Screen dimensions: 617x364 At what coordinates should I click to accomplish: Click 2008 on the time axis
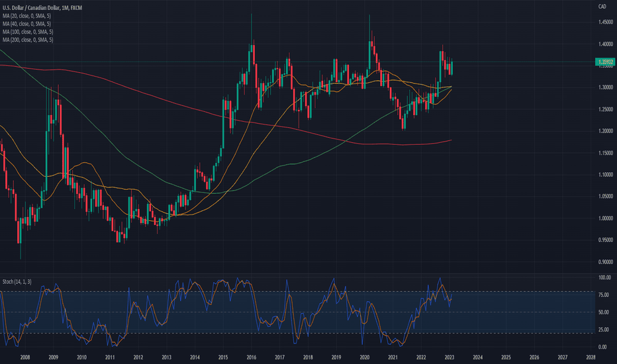[x=25, y=357]
